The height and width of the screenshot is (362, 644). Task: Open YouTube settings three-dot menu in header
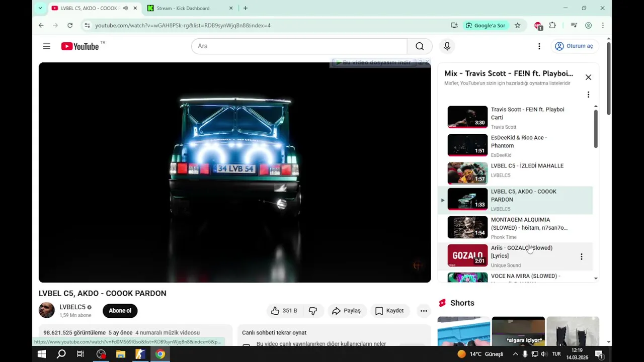coord(539,46)
